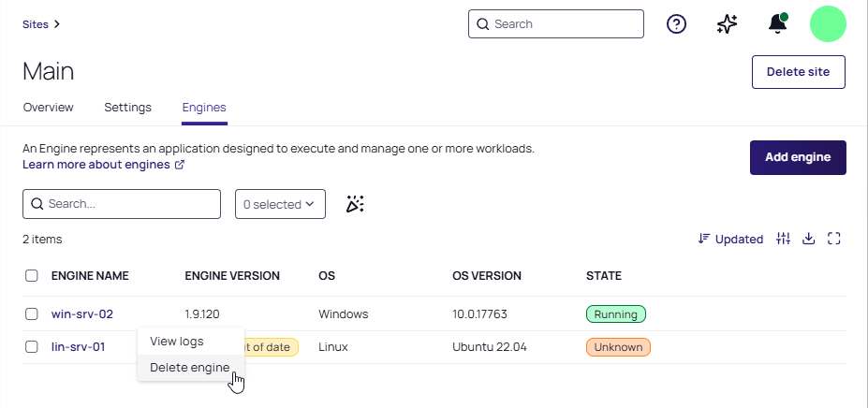Expand table to full screen

[834, 240]
